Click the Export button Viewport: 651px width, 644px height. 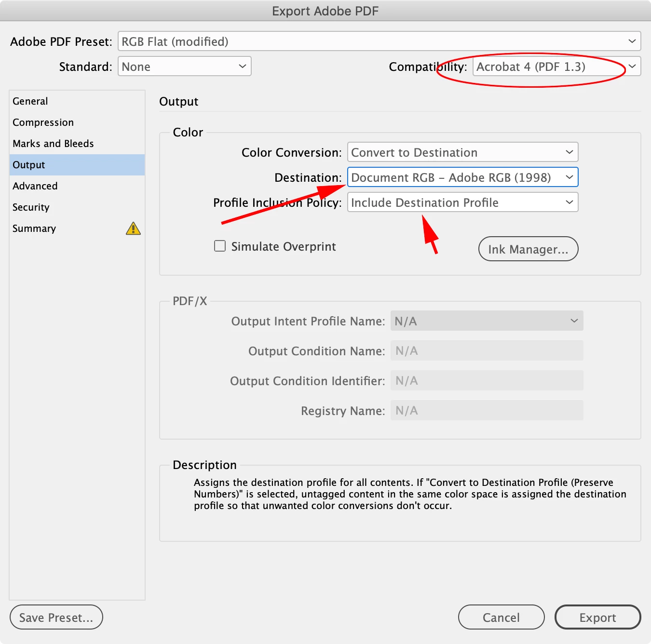[597, 617]
